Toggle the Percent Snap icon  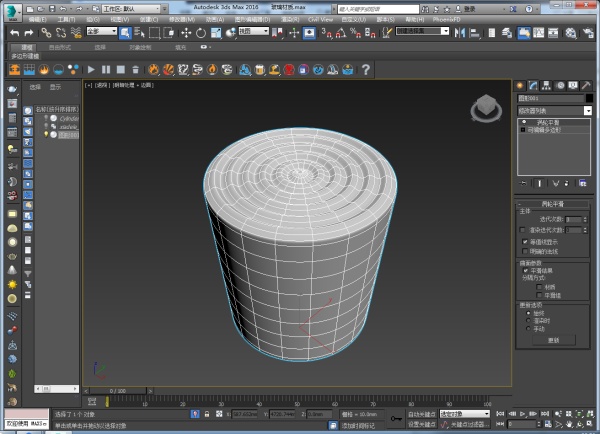tap(355, 33)
